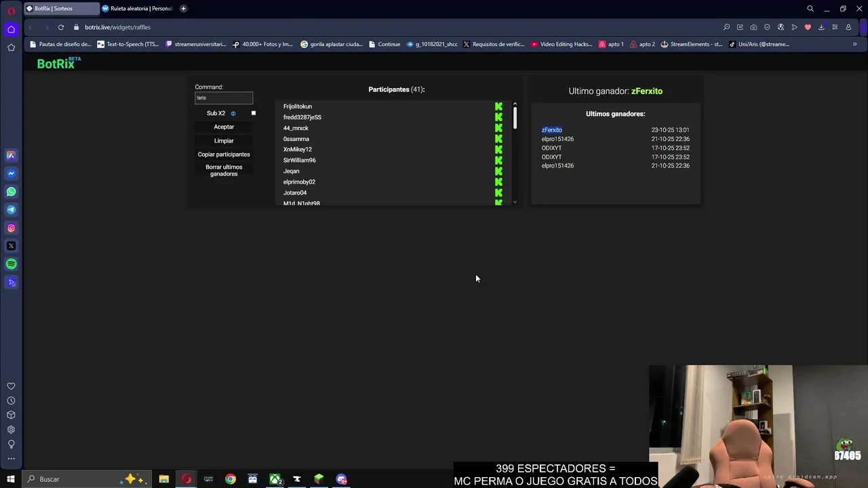Open the profile account icon
The image size is (868, 488).
pos(848,27)
